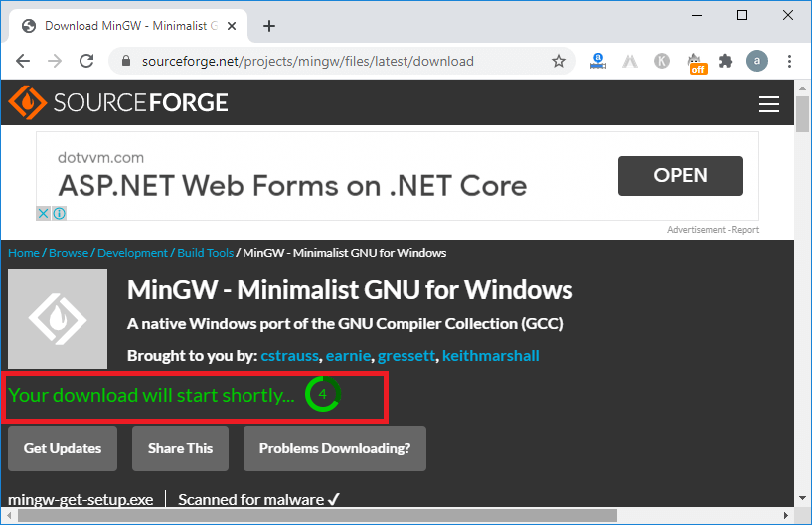Open a new browser tab
This screenshot has height=525, width=812.
pos(269,26)
